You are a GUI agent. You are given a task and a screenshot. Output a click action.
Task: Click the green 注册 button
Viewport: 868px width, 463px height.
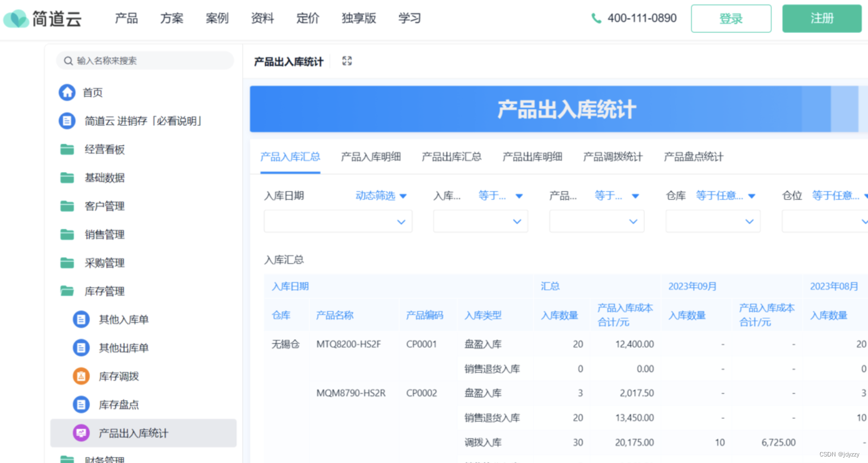(822, 19)
